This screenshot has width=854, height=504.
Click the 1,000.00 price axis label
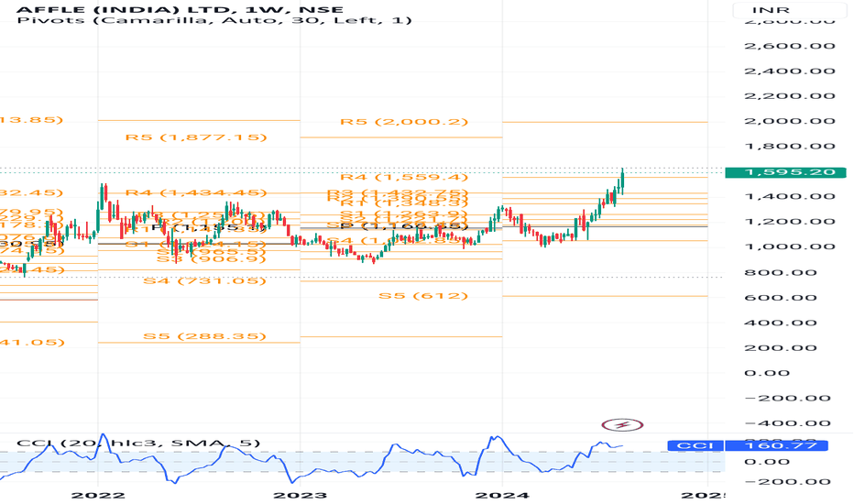pos(790,247)
